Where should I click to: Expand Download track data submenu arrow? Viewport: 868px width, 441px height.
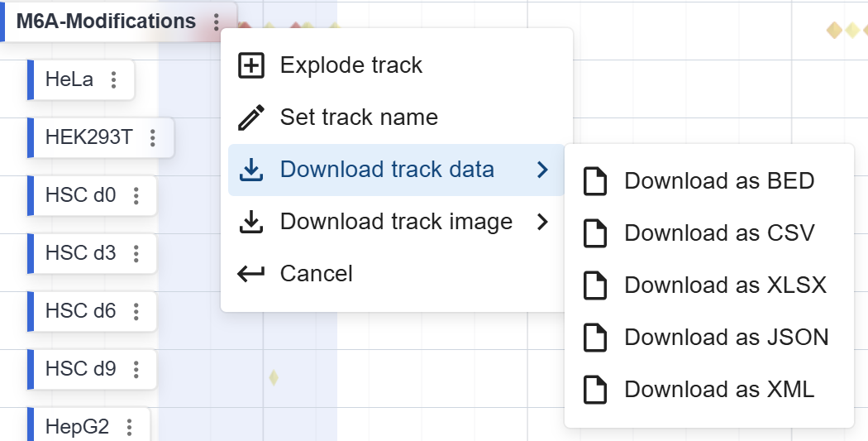click(542, 170)
